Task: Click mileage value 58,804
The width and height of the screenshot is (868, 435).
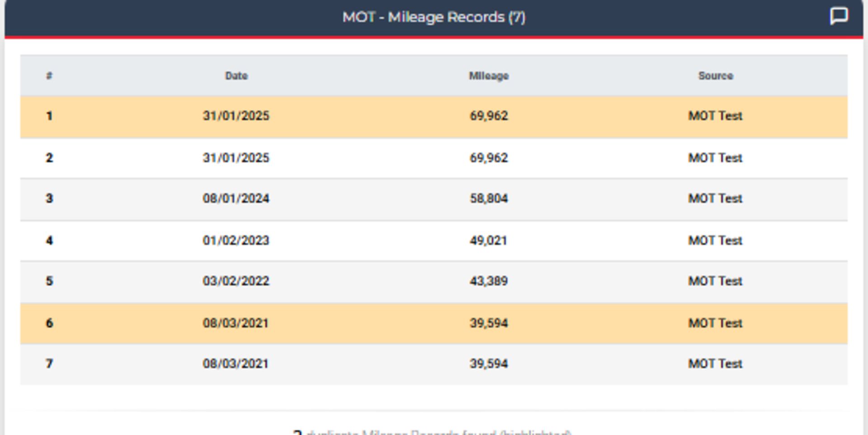Action: coord(489,199)
